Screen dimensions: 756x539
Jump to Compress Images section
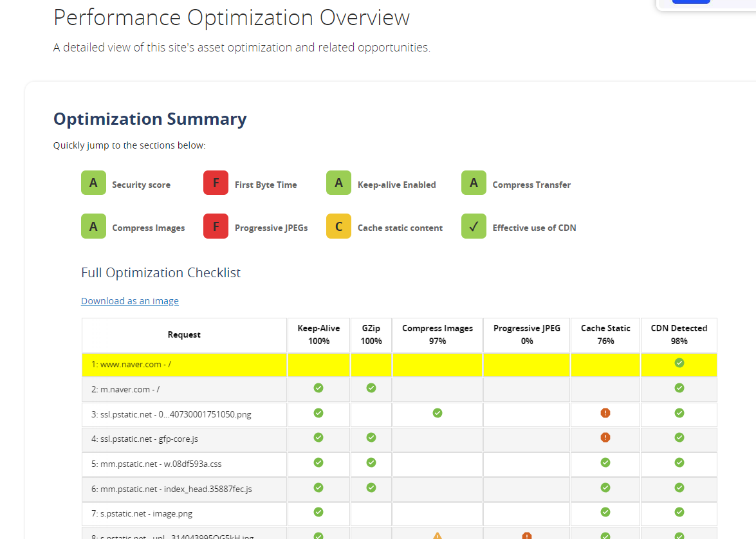149,228
